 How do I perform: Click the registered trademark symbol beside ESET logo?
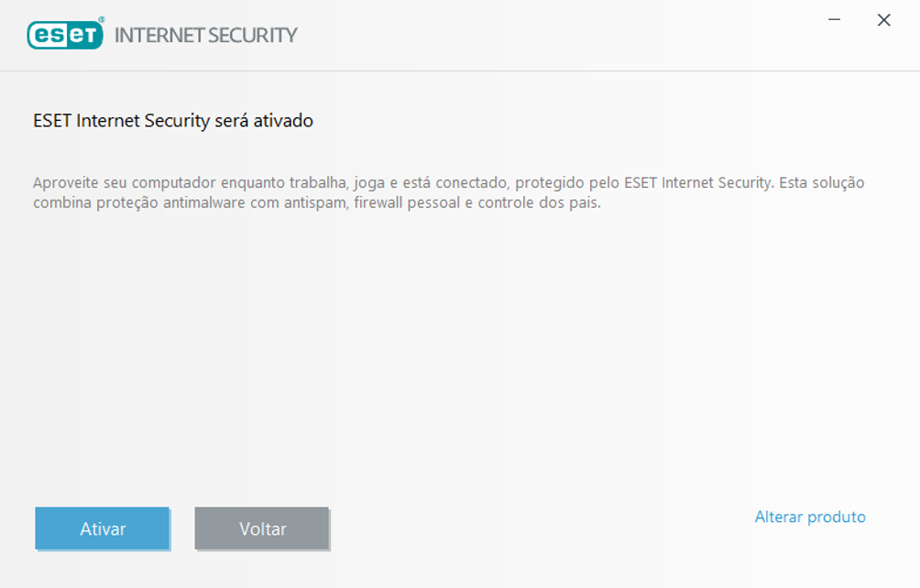(101, 20)
